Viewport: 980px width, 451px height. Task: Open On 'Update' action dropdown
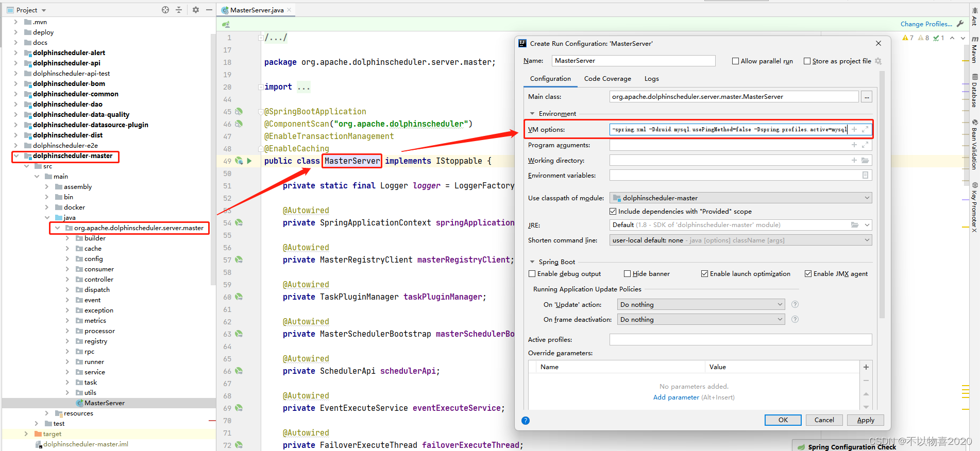[701, 304]
